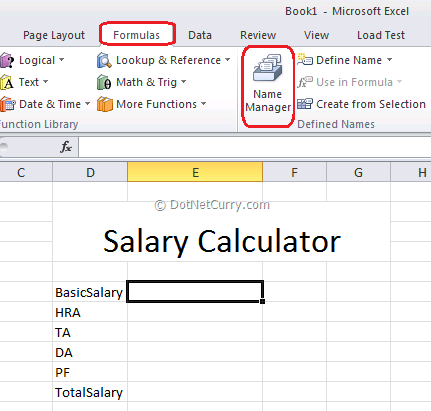Switch to the Formulas tab
This screenshot has width=431, height=411.
click(137, 35)
